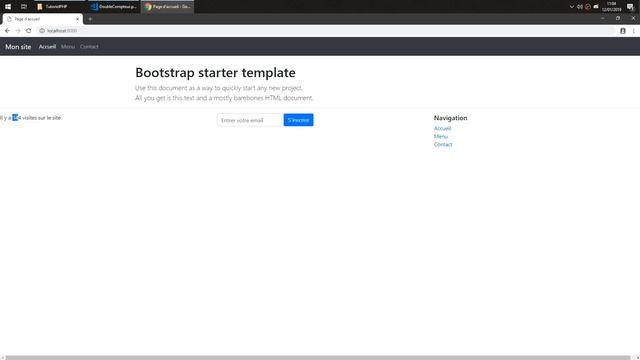This screenshot has width=640, height=360.
Task: Switch to the file explorer folder taskbar item
Action: [x=60, y=7]
